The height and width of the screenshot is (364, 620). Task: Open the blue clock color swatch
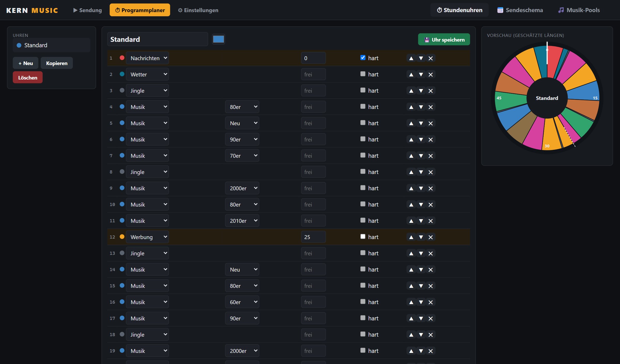click(218, 39)
